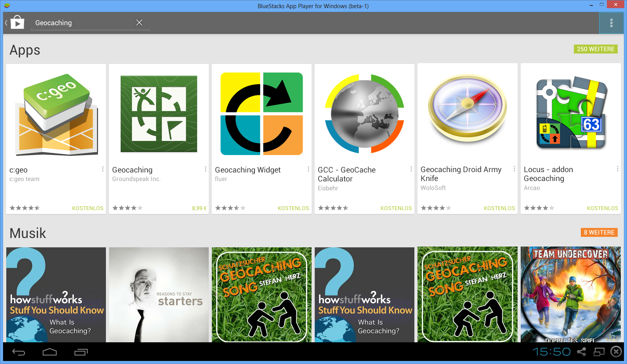Viewport: 627px width, 364px height.
Task: Show 8 WEITERE music results
Action: [599, 232]
